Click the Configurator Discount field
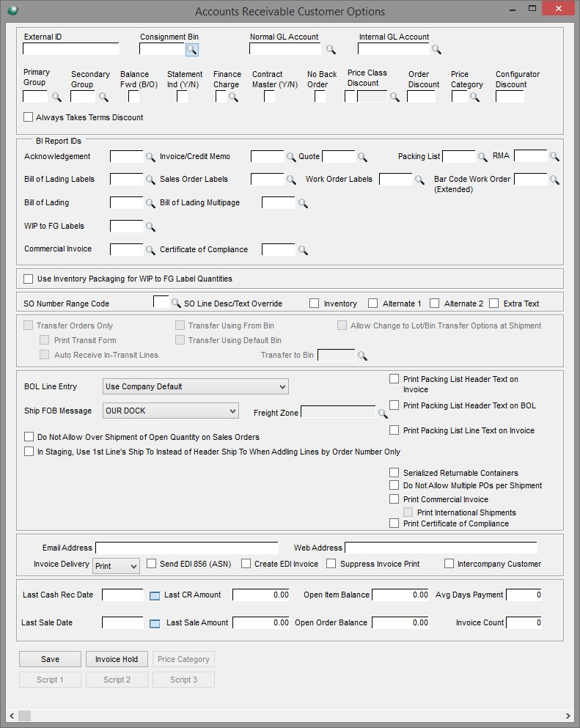This screenshot has width=580, height=728. (510, 97)
